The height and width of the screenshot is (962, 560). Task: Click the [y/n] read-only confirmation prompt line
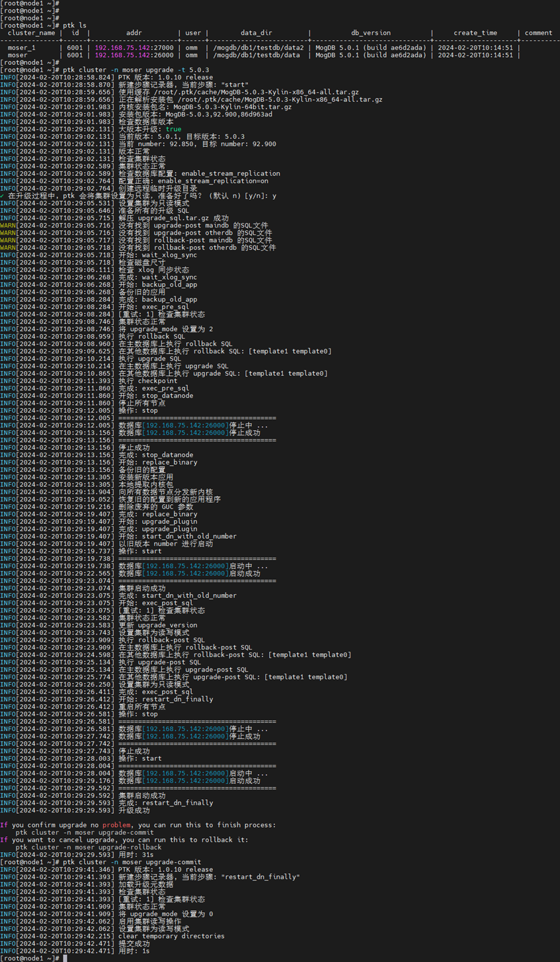139,196
